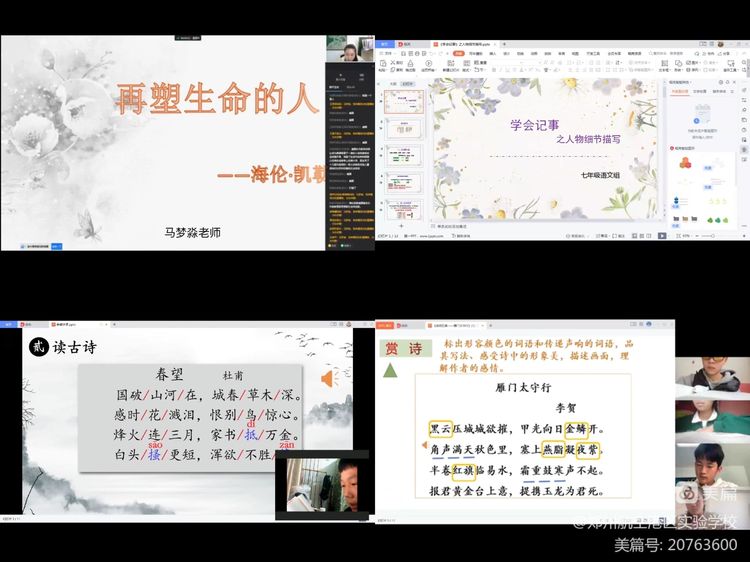Click the 贰 circle badge on poem slide
Screen dimensions: 750x562
click(37, 346)
